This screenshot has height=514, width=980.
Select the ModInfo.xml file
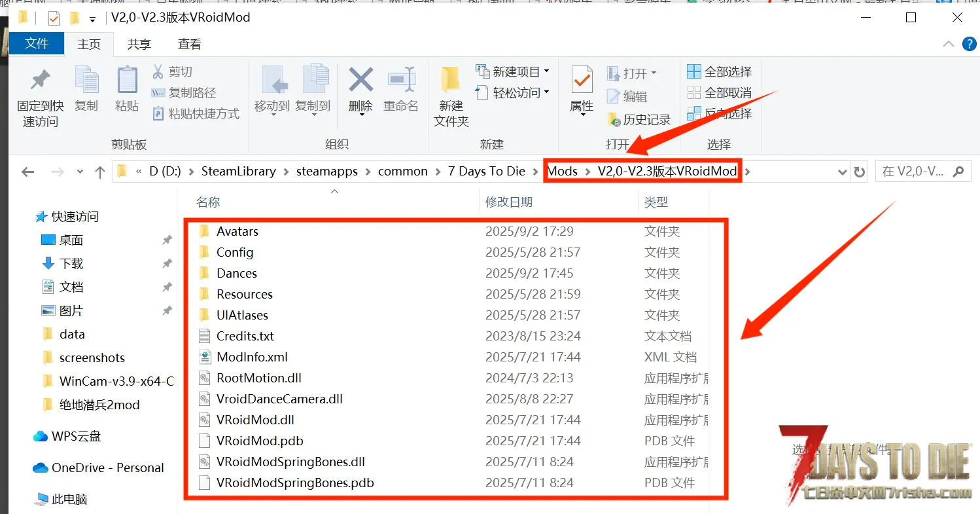click(252, 357)
